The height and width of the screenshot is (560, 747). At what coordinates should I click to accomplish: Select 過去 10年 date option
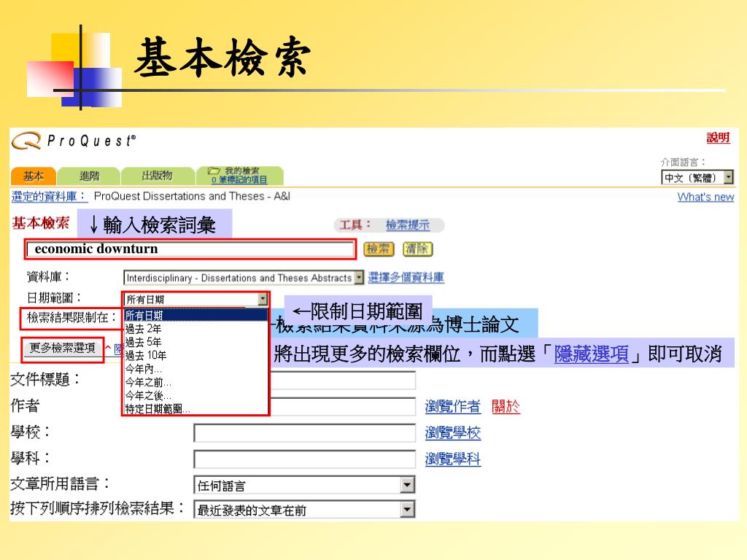(x=196, y=355)
